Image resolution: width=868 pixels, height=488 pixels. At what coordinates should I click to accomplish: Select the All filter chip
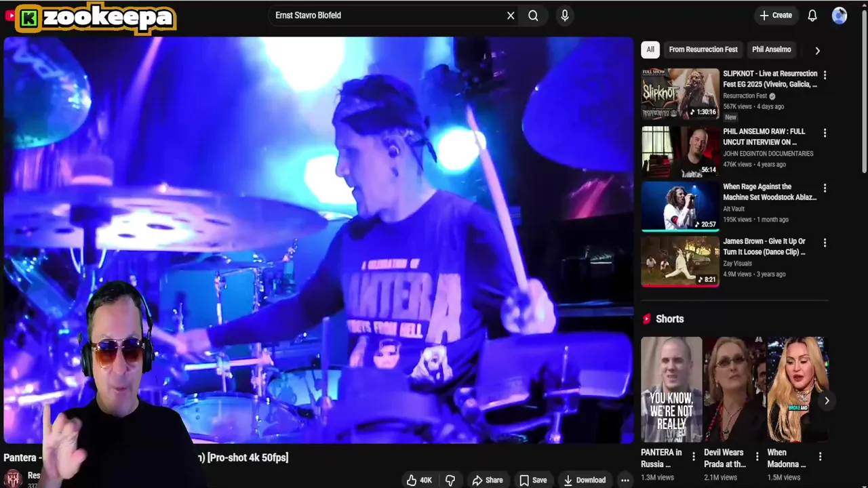650,49
